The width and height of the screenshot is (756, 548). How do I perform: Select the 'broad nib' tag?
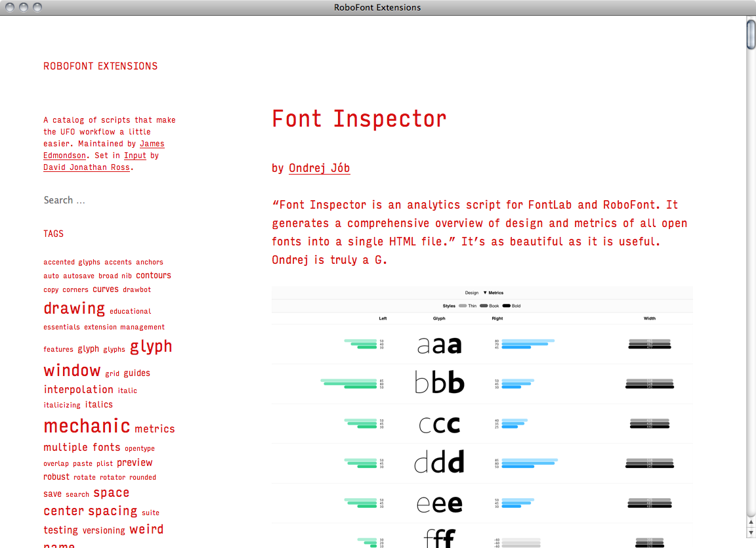coord(115,276)
